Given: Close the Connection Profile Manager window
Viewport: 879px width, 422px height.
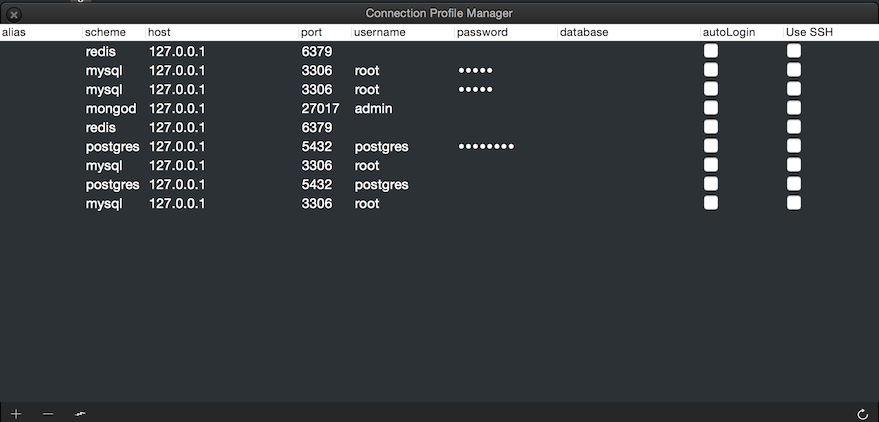Looking at the screenshot, I should click(14, 15).
